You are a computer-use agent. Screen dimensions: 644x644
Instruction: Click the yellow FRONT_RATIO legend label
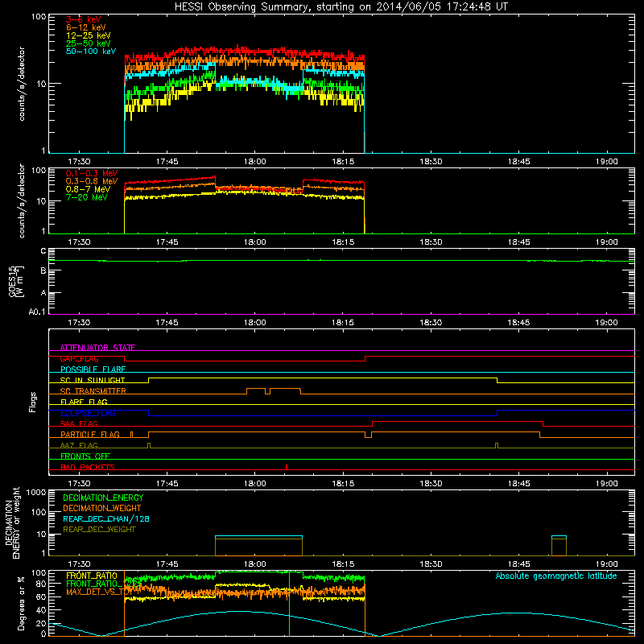[x=92, y=576]
